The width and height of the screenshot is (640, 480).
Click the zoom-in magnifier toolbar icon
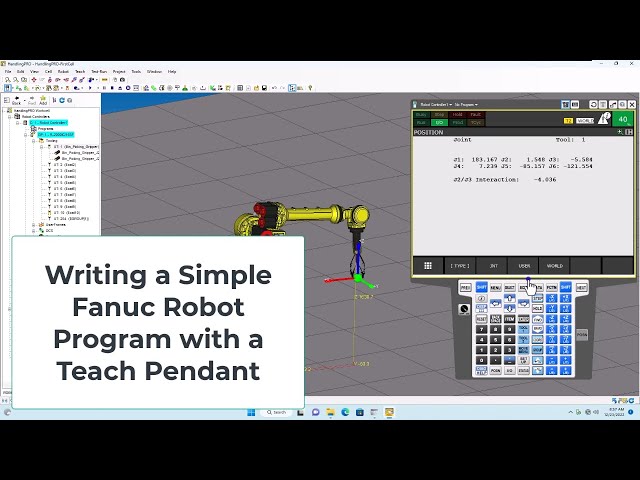pyautogui.click(x=8, y=80)
